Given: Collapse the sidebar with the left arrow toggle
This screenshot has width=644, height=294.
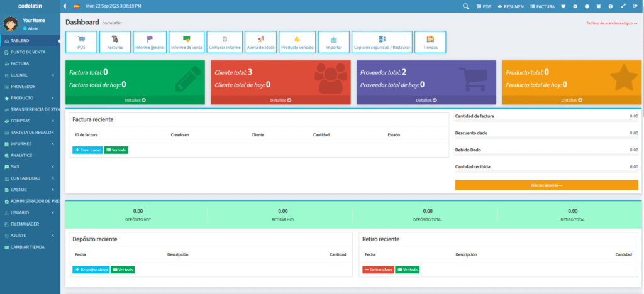Looking at the screenshot, I should pos(65,6).
